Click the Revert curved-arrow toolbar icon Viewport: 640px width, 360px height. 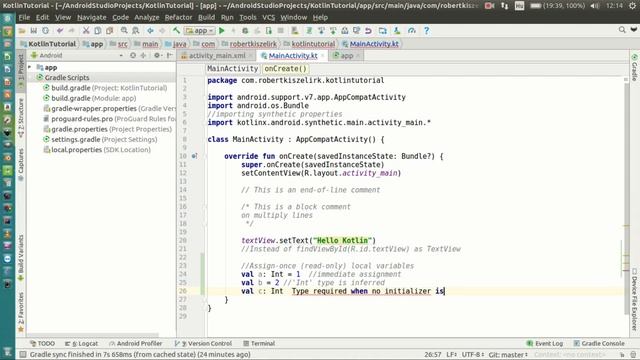(x=368, y=31)
